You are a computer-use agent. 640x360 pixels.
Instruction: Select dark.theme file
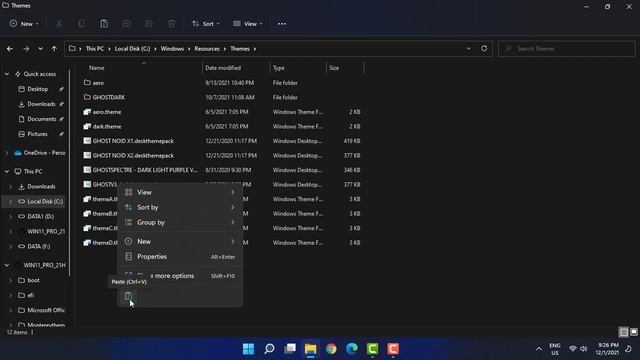(x=107, y=127)
